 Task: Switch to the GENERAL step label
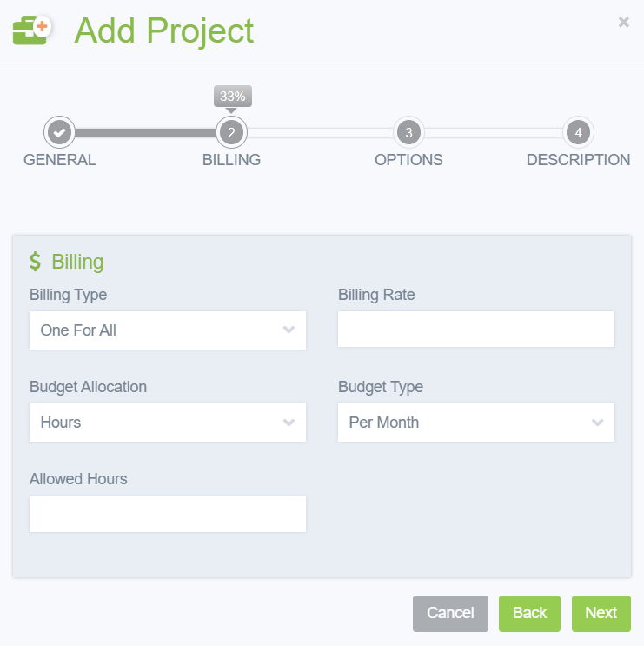point(60,160)
